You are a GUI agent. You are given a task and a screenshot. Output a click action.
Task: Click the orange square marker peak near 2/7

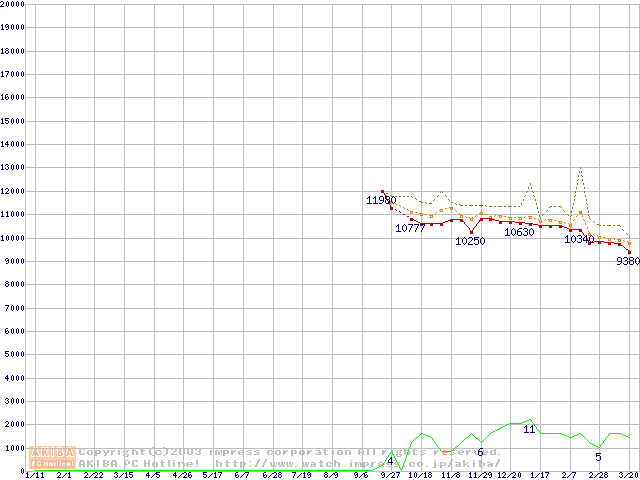coord(580,212)
